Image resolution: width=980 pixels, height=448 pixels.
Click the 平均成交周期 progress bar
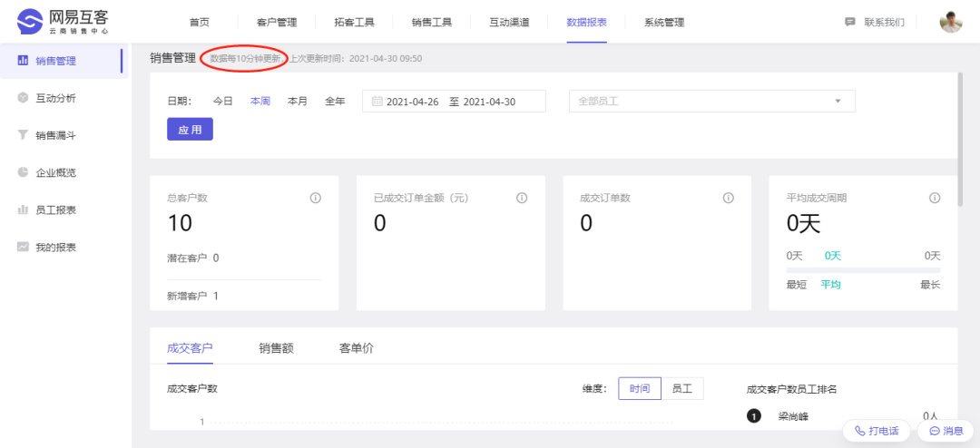click(863, 270)
